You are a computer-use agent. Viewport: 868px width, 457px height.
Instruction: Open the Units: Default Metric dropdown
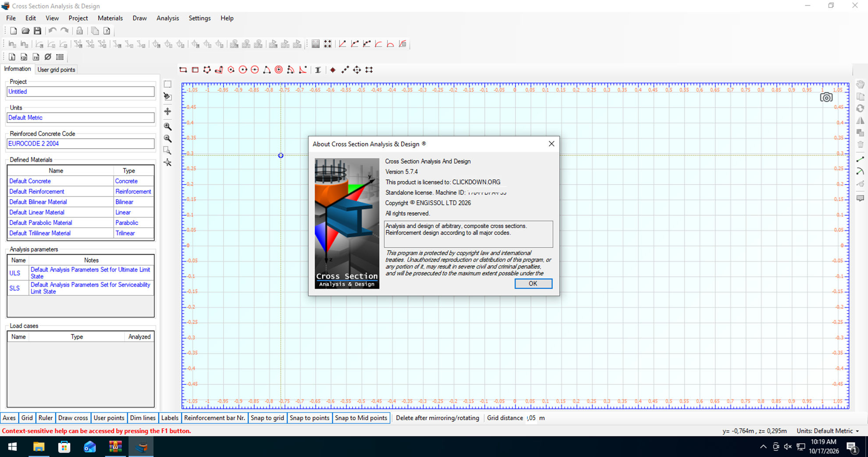coord(828,431)
